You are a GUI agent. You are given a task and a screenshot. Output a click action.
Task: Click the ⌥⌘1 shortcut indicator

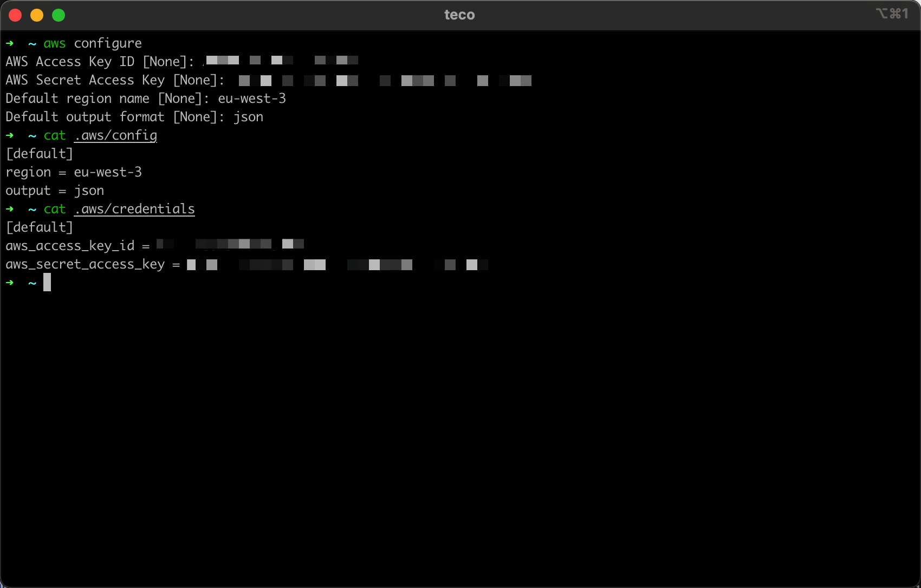pyautogui.click(x=891, y=14)
